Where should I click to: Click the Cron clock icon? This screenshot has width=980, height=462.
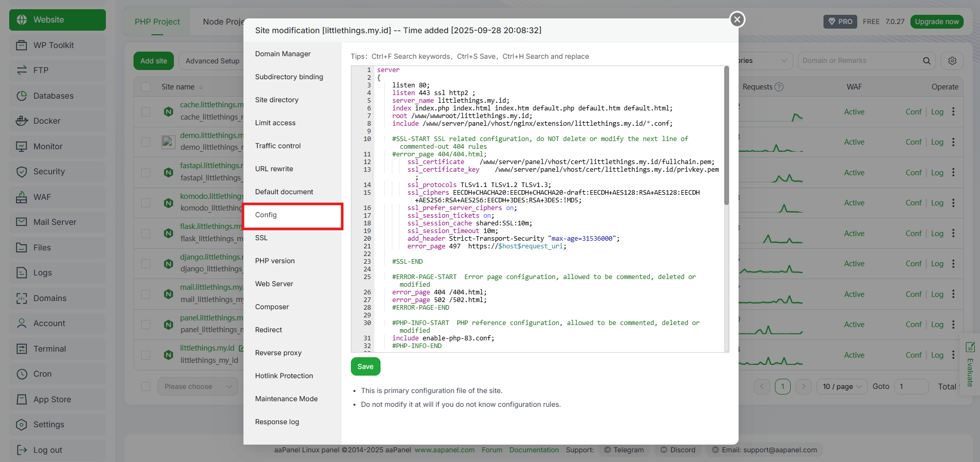pos(21,374)
